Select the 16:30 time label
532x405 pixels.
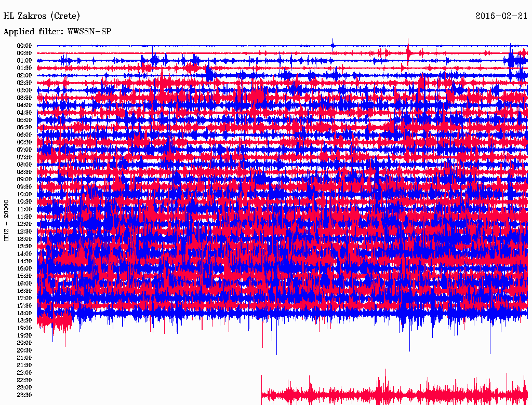pos(24,291)
